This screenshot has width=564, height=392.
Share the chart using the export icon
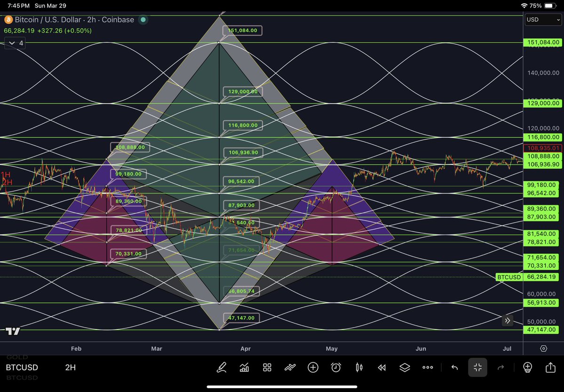(550, 367)
